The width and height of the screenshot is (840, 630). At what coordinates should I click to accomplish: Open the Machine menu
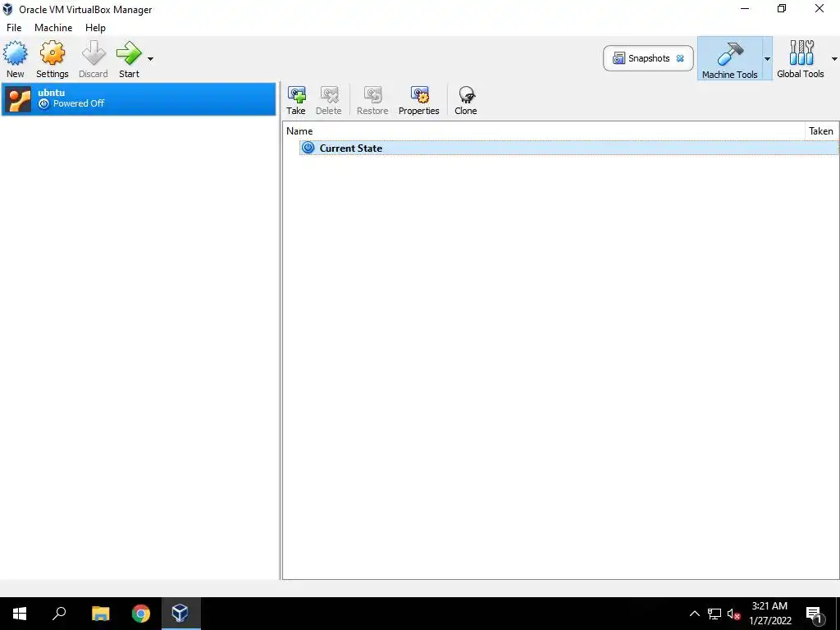click(x=53, y=28)
